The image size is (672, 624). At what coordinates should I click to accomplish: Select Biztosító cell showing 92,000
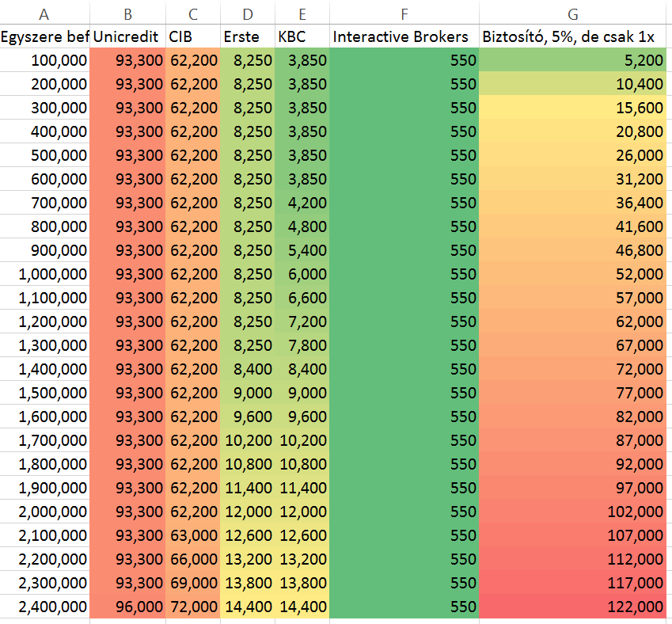pyautogui.click(x=572, y=463)
